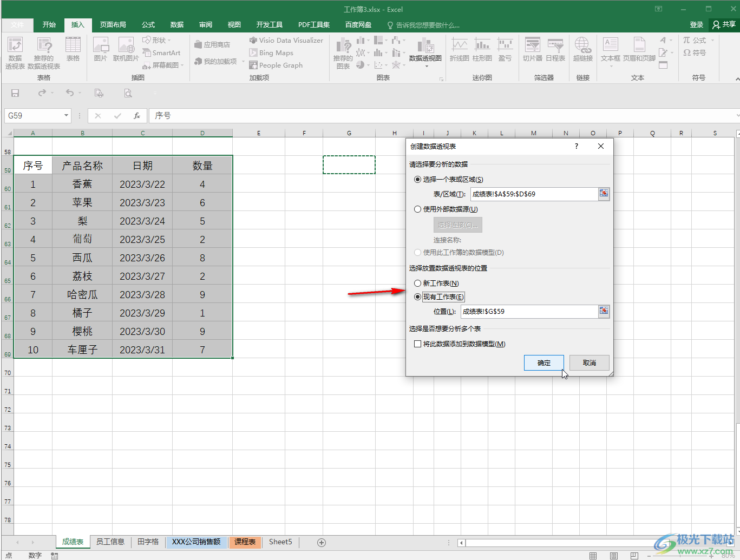Save workbook via quick access toolbar

(15, 93)
